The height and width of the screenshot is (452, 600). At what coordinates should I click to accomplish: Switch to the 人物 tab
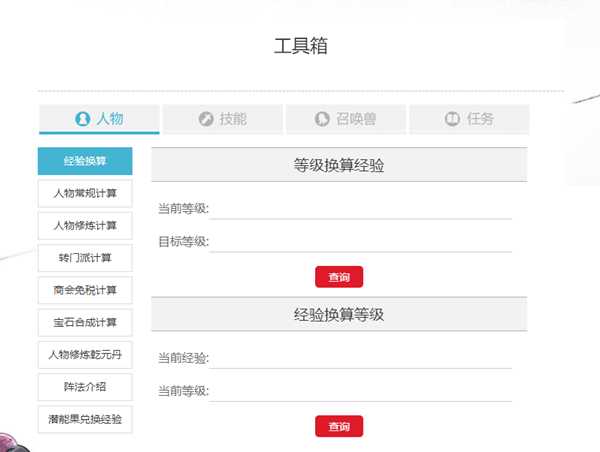click(x=99, y=119)
